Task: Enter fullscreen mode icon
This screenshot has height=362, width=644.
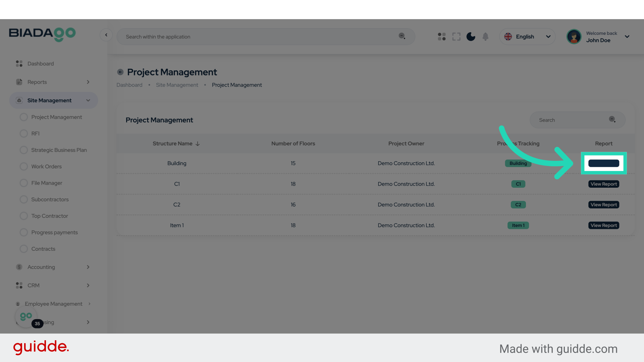Action: pos(456,37)
